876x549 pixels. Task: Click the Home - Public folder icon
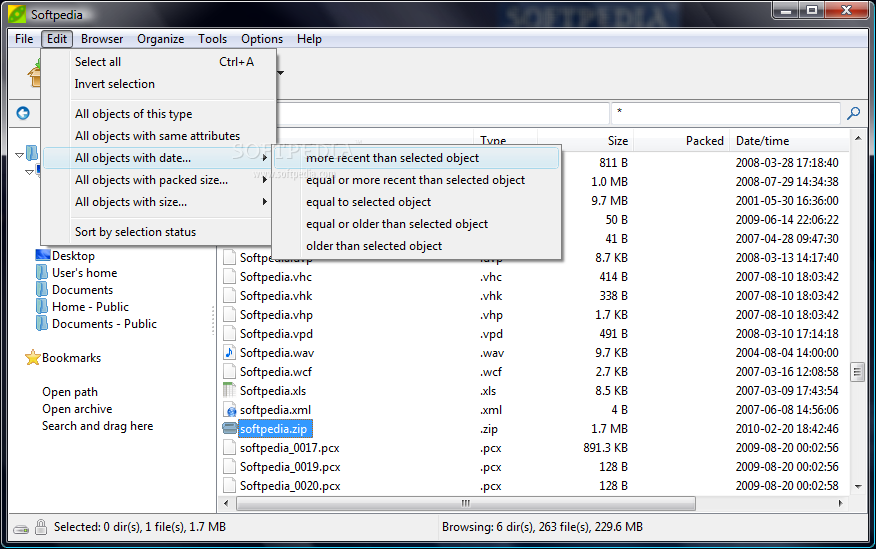[x=42, y=307]
